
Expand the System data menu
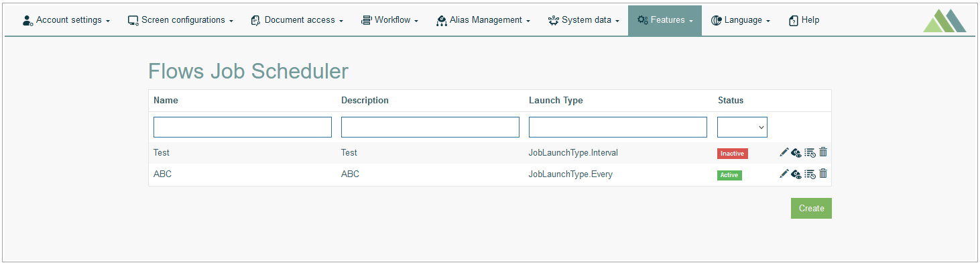point(583,20)
